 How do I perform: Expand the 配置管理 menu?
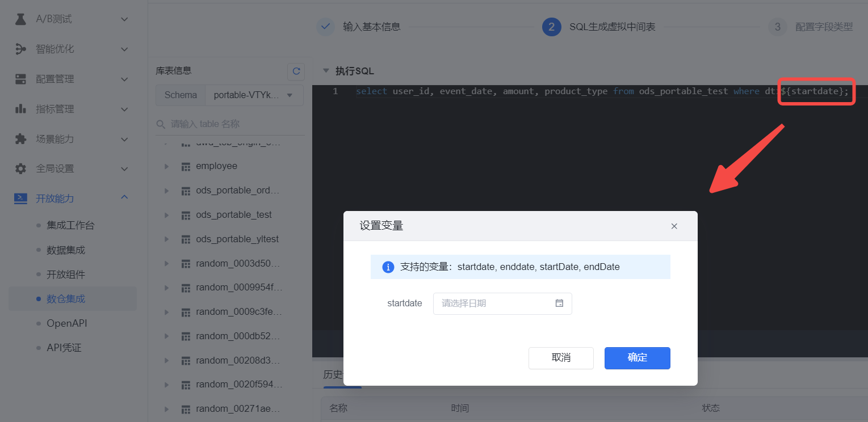coord(125,79)
